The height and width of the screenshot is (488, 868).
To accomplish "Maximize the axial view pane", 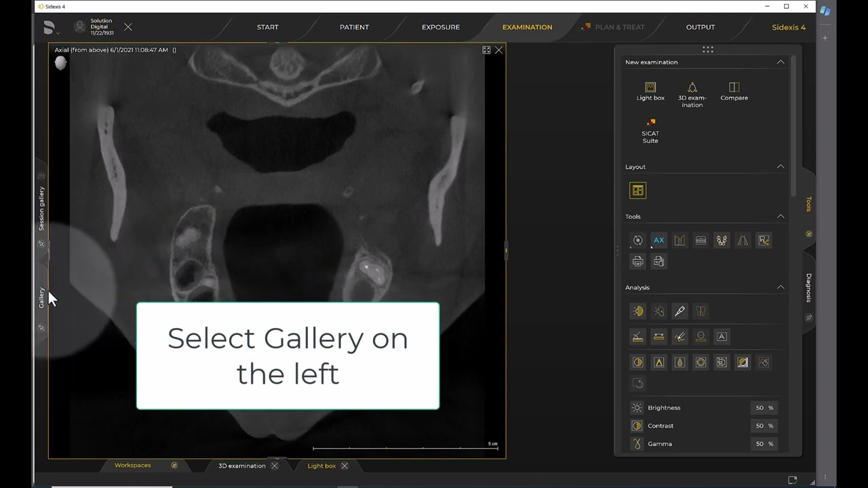I will pos(486,50).
